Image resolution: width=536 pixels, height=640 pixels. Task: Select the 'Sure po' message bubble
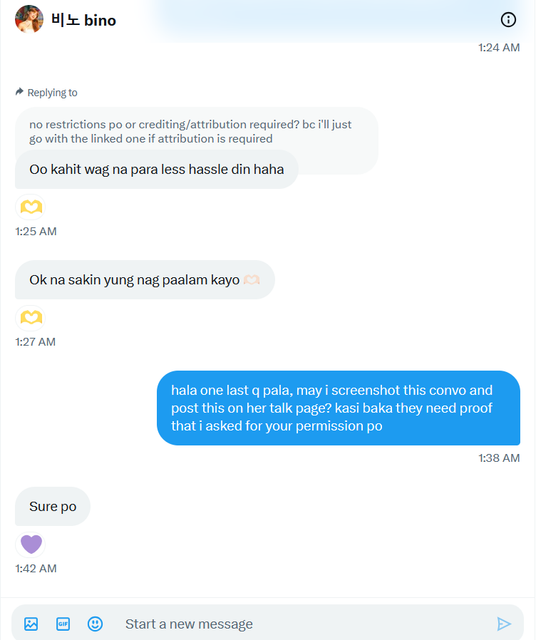[x=53, y=506]
